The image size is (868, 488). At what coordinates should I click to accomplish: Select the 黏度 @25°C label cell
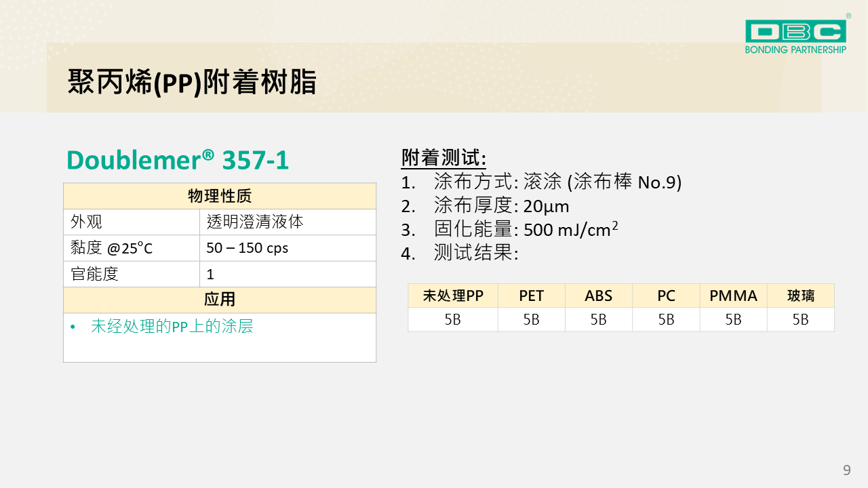[x=112, y=248]
